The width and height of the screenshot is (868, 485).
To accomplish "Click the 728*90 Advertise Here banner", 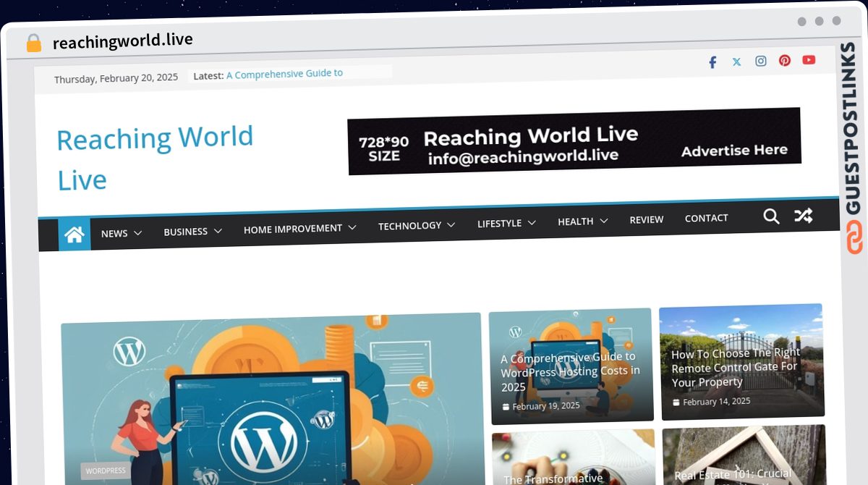I will (x=574, y=141).
